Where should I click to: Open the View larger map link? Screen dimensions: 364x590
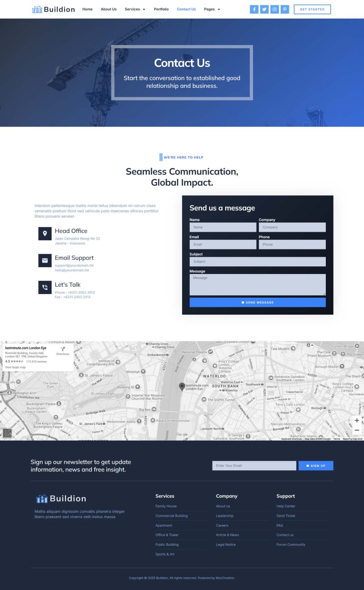[15, 367]
